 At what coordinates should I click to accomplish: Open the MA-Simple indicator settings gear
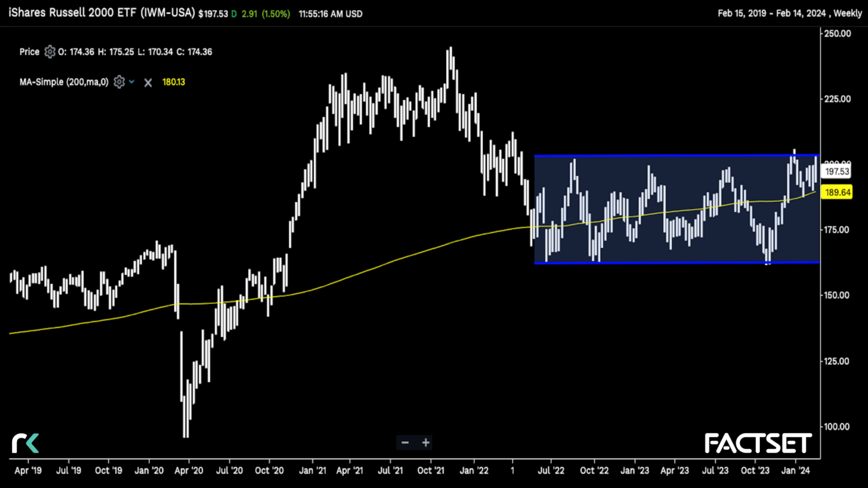pyautogui.click(x=119, y=82)
